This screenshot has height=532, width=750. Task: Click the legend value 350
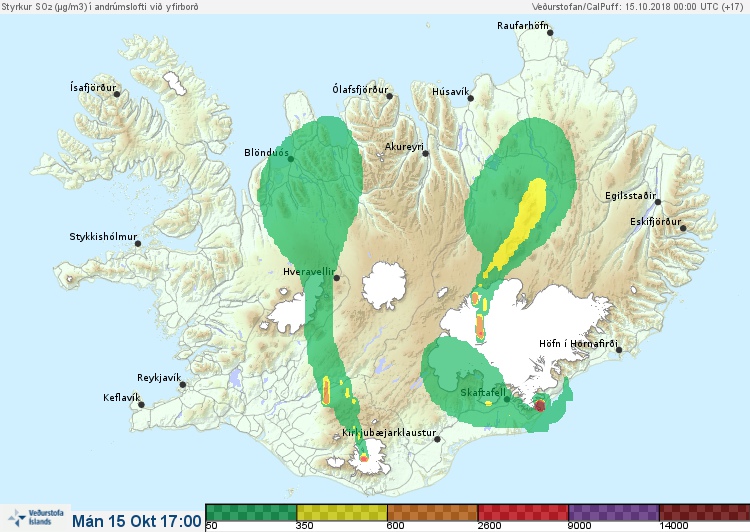pos(304,526)
